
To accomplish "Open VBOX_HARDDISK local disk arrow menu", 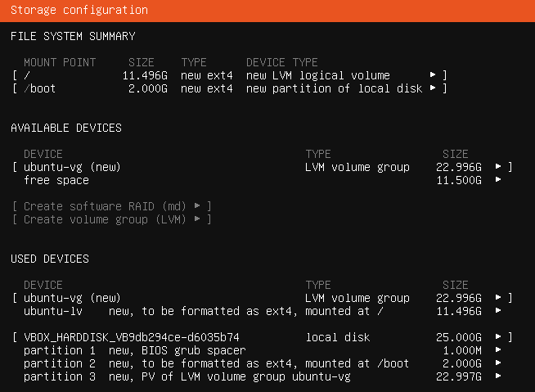I will [498, 336].
